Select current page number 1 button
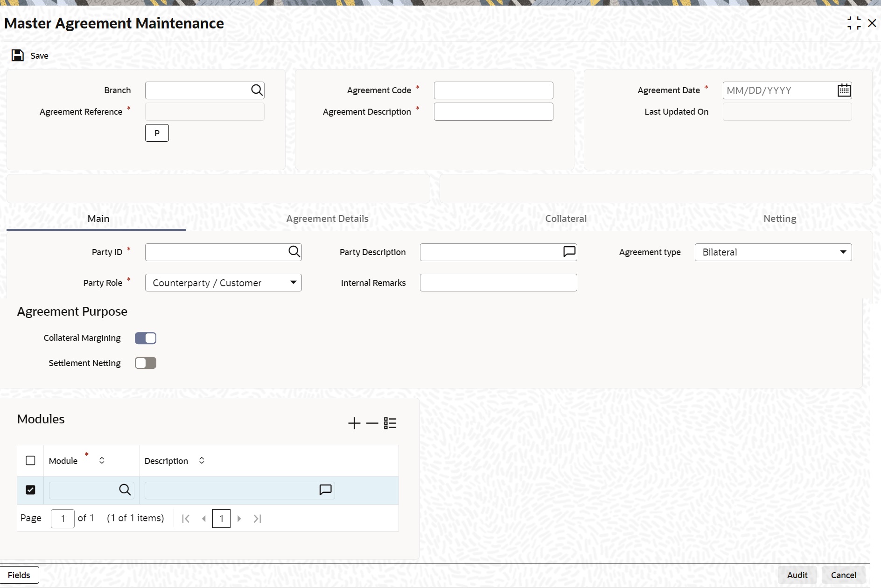Image resolution: width=881 pixels, height=588 pixels. (x=221, y=519)
